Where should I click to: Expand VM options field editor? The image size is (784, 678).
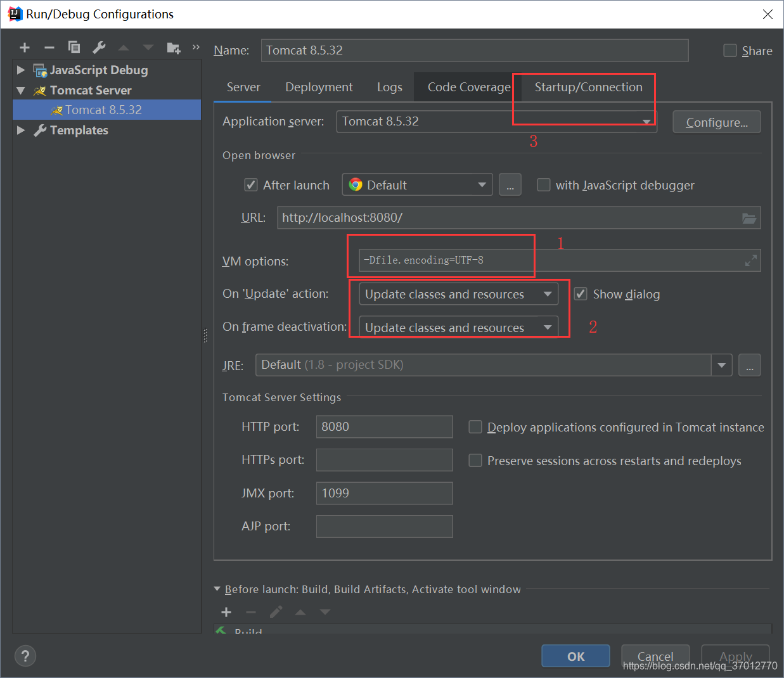tap(751, 260)
